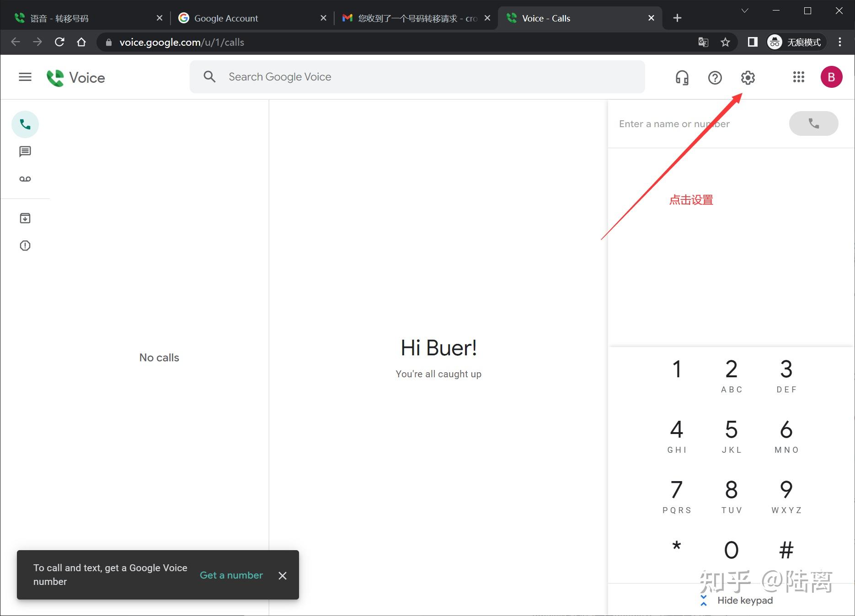The image size is (855, 616).
Task: Open the Archive sidebar icon
Action: point(25,218)
